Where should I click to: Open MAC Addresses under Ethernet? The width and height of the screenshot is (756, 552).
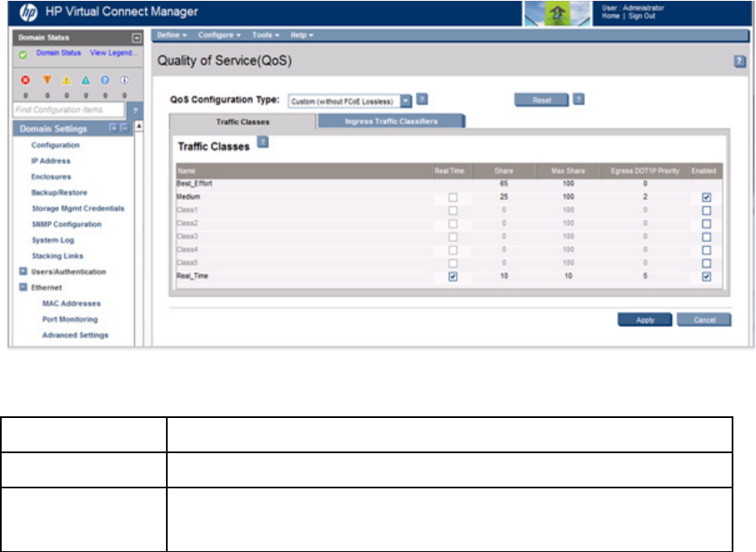(x=71, y=303)
